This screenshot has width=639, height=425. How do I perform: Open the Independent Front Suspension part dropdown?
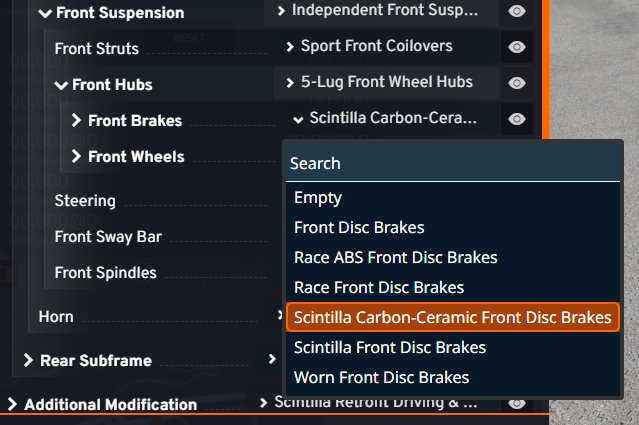(385, 11)
